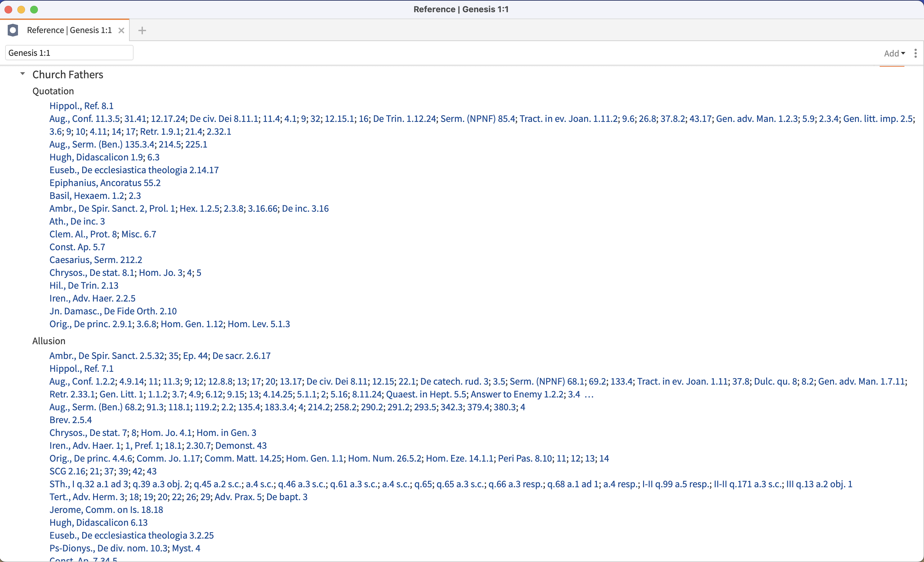Expand truncated Augustine allusions with ellipsis
The width and height of the screenshot is (924, 562).
coord(589,394)
